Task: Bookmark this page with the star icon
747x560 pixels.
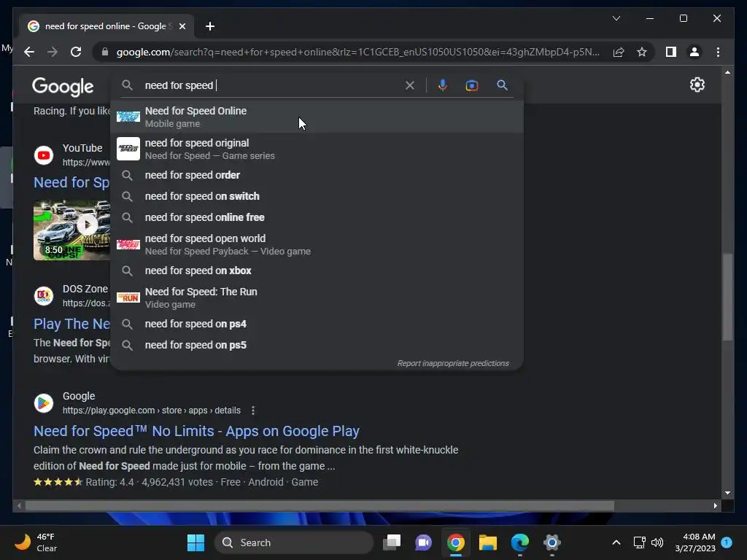Action: pyautogui.click(x=642, y=52)
